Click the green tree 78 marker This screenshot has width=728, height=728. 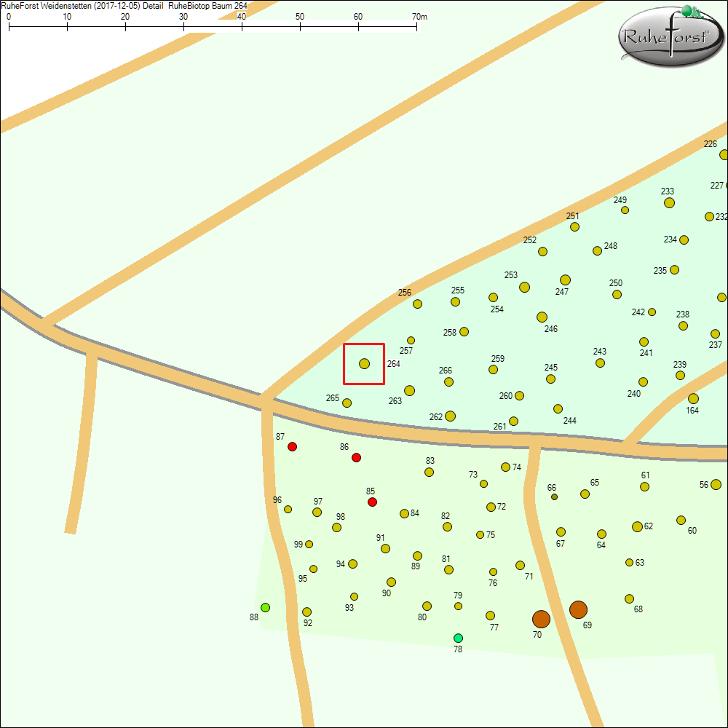click(458, 638)
